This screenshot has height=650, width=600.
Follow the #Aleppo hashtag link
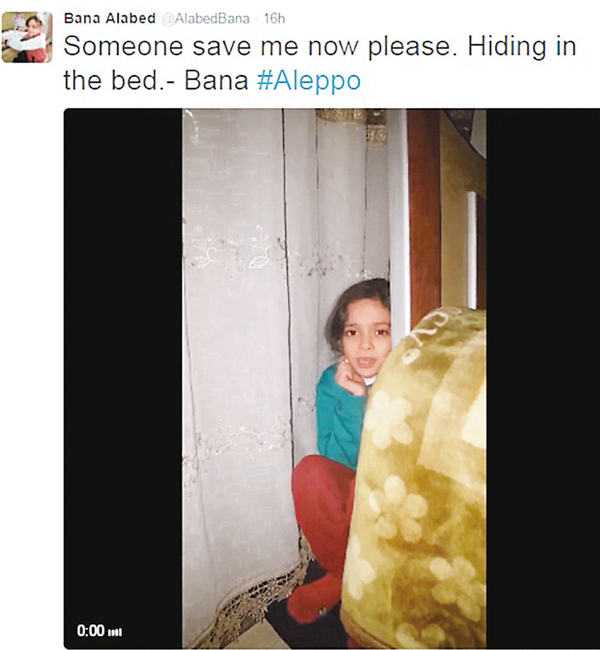point(309,80)
